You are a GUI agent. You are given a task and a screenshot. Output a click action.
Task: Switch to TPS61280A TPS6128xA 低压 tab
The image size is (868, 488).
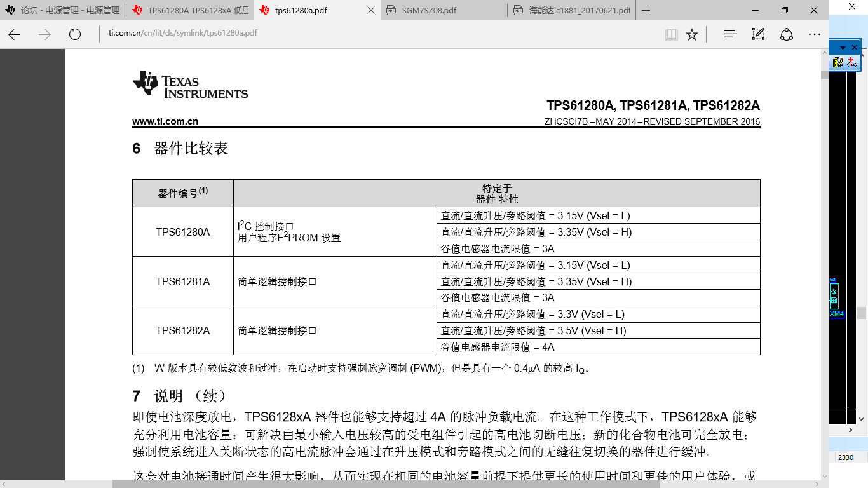coord(191,10)
